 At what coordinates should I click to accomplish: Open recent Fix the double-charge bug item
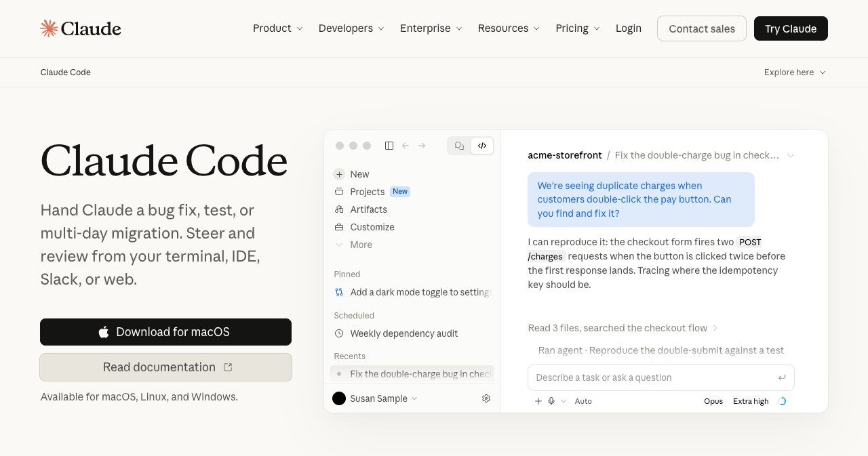pos(412,373)
